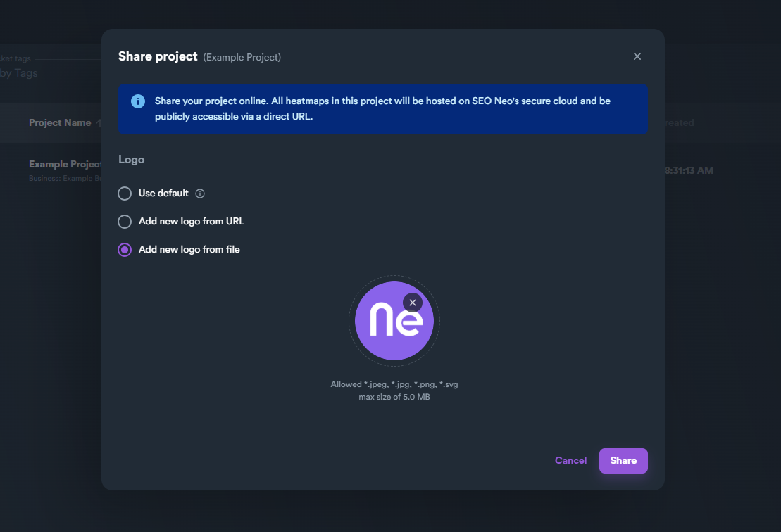Select Add new logo from file
Screen dimensions: 781x532
pos(125,250)
